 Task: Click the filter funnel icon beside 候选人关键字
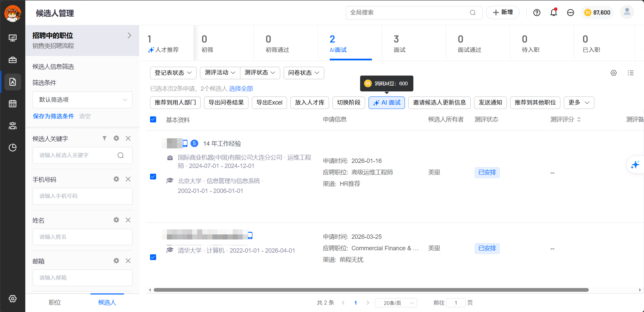click(x=105, y=138)
